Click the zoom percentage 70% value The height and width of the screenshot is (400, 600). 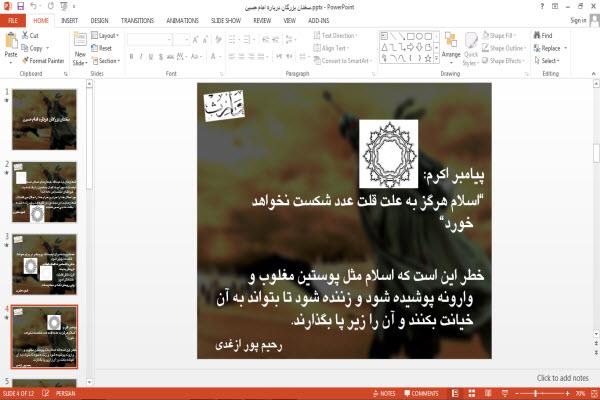[580, 393]
